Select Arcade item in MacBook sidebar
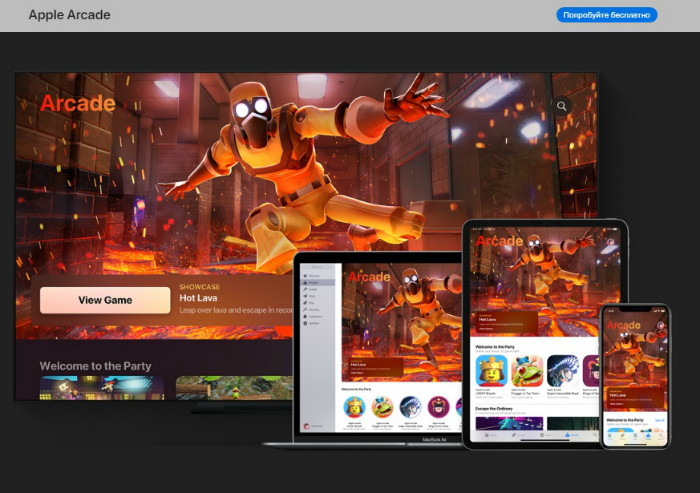This screenshot has width=700, height=493. click(x=317, y=283)
